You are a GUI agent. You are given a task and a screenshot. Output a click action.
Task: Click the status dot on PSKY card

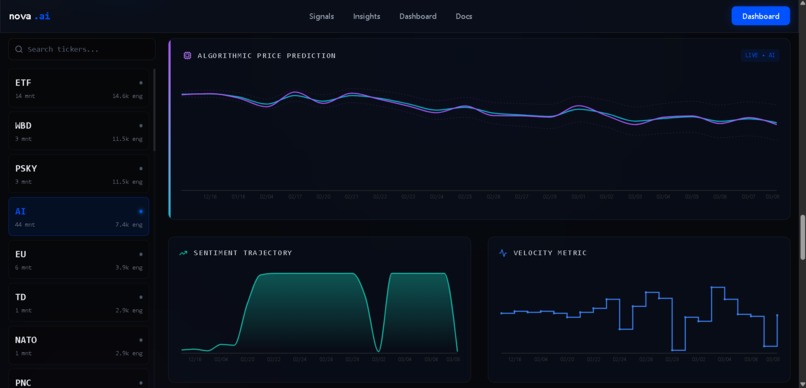click(141, 168)
